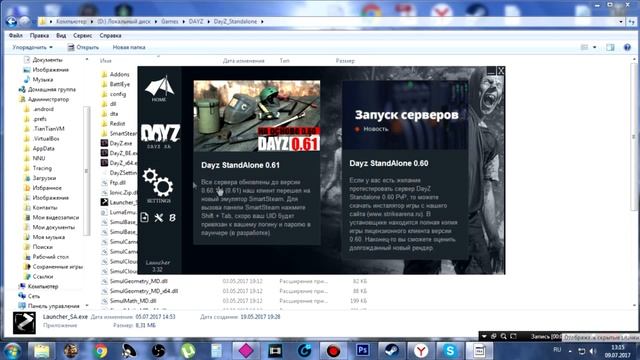Open the Сервис menu in Explorer
This screenshot has width=640, height=360.
pos(82,36)
